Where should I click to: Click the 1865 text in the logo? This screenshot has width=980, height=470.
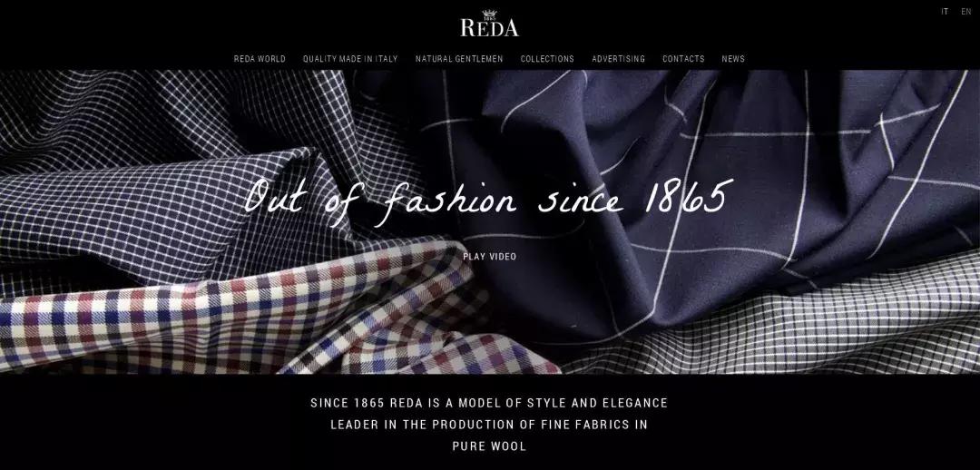(x=489, y=19)
